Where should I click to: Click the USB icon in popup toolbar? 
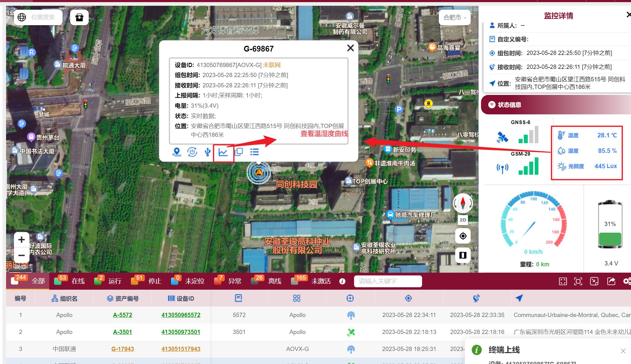[x=208, y=152]
